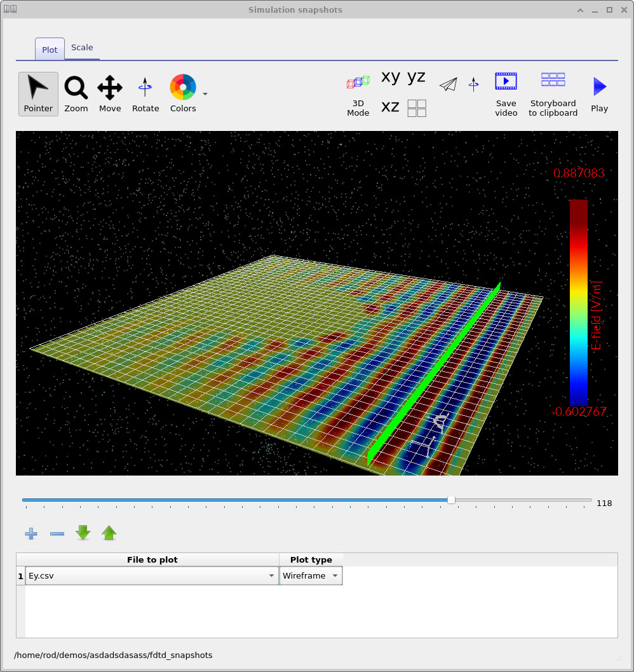Image resolution: width=634 pixels, height=672 pixels.
Task: Open the Scale tab
Action: [82, 48]
